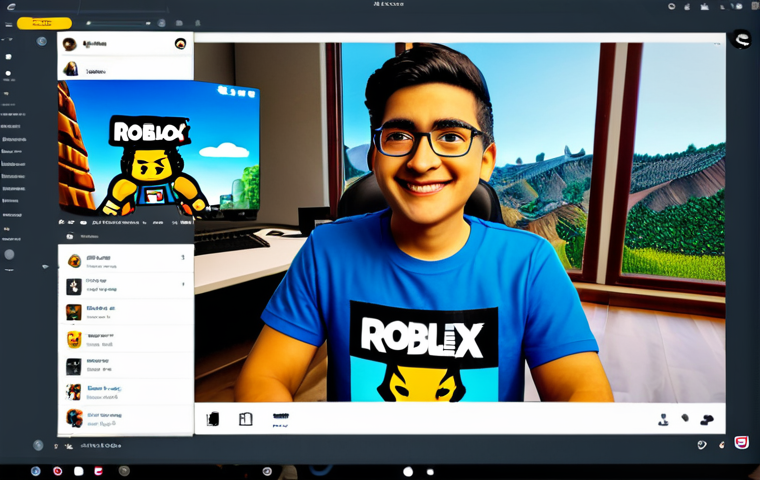
Task: Open the red circular app in the taskbar
Action: tap(57, 471)
